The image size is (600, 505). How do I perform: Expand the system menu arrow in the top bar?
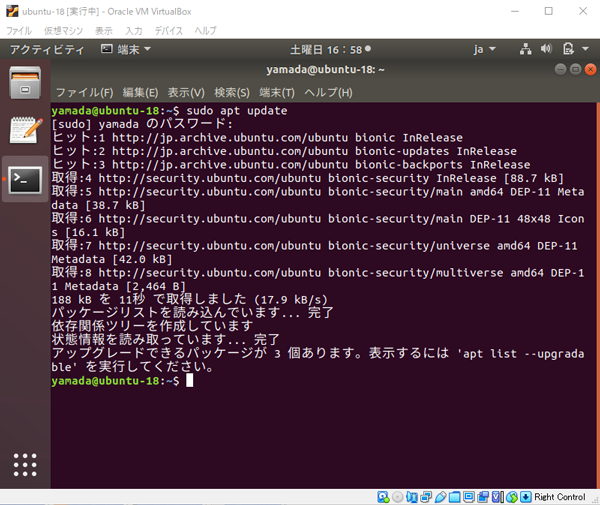click(x=585, y=49)
